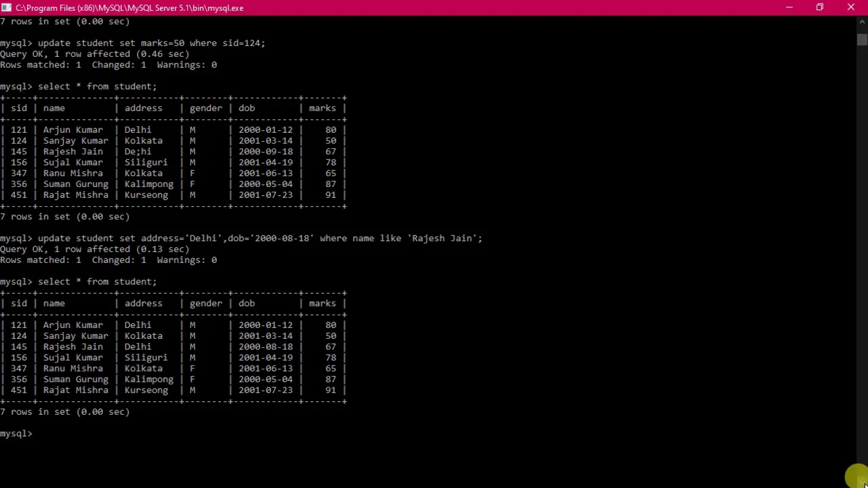Click 'Rajesh Jain' in the second table
The width and height of the screenshot is (868, 488).
tap(73, 347)
